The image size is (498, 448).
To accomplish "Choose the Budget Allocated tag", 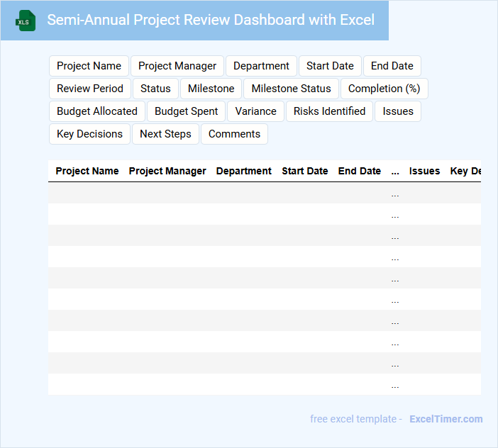I will click(97, 111).
